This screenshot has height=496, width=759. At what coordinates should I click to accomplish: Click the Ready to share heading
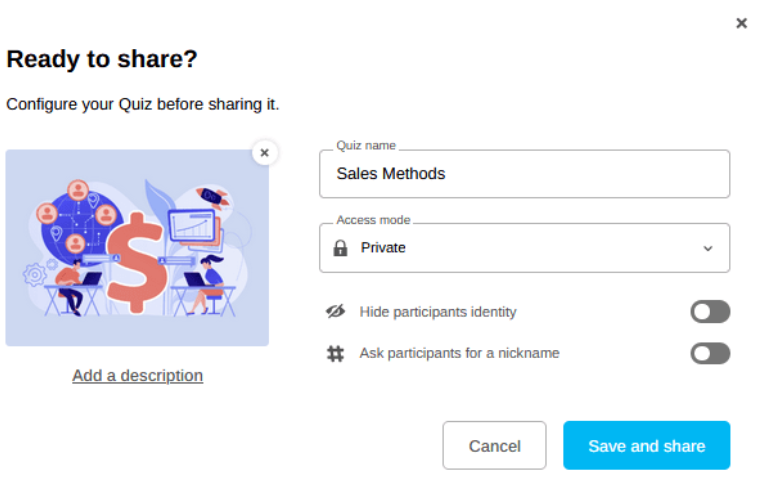click(x=102, y=60)
